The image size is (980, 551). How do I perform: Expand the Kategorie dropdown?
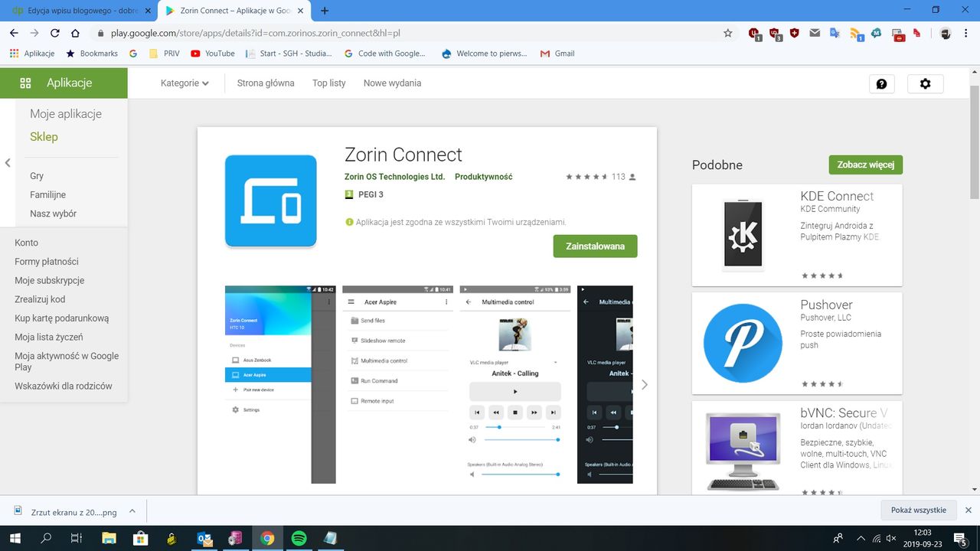(185, 83)
